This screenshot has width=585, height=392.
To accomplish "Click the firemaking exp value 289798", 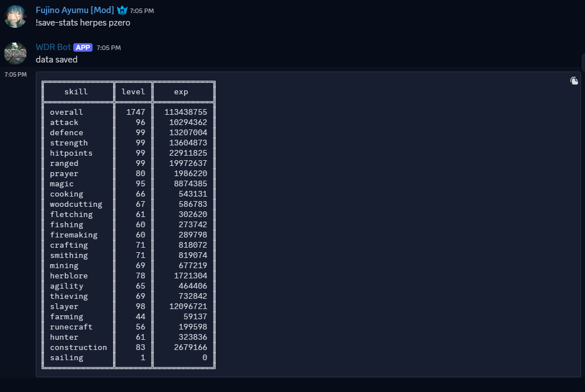I will [x=193, y=235].
